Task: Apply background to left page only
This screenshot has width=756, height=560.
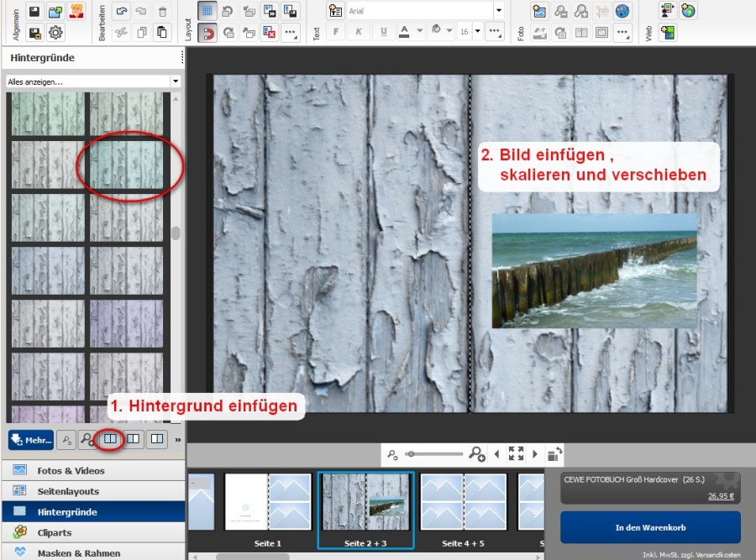Action: coord(133,438)
